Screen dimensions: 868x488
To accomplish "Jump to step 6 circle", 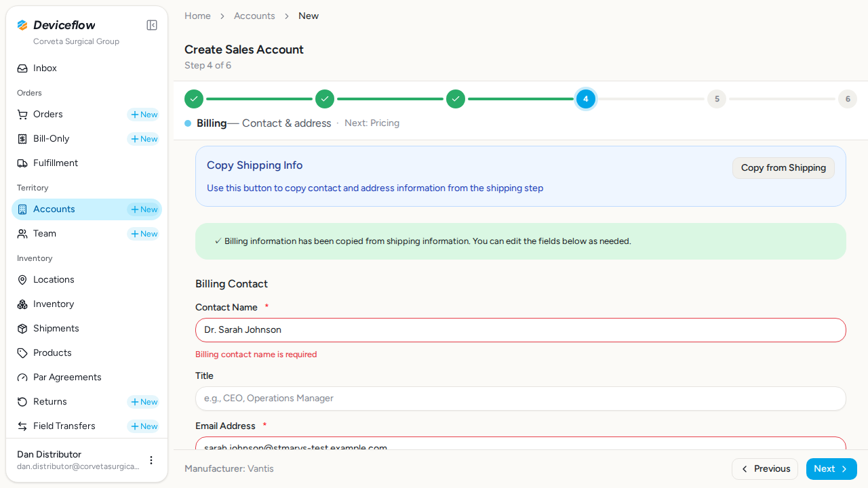I will (x=848, y=99).
